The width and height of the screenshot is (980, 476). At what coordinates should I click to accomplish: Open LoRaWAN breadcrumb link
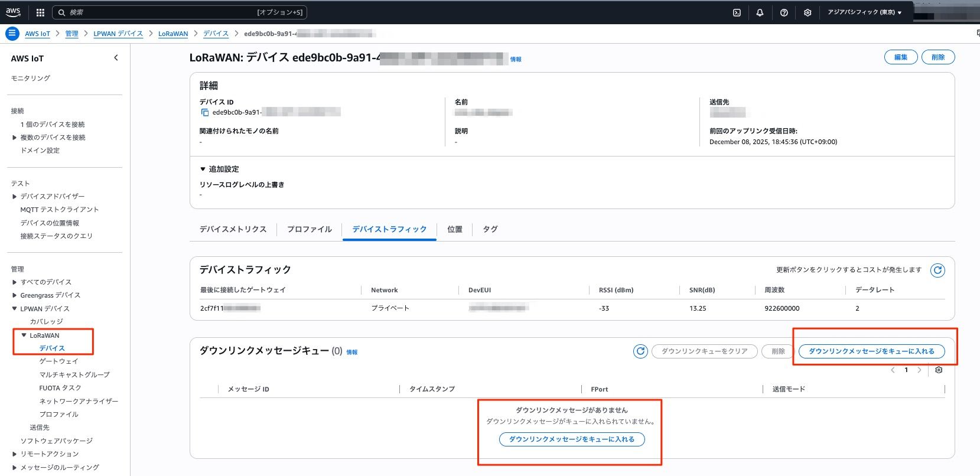coord(173,34)
